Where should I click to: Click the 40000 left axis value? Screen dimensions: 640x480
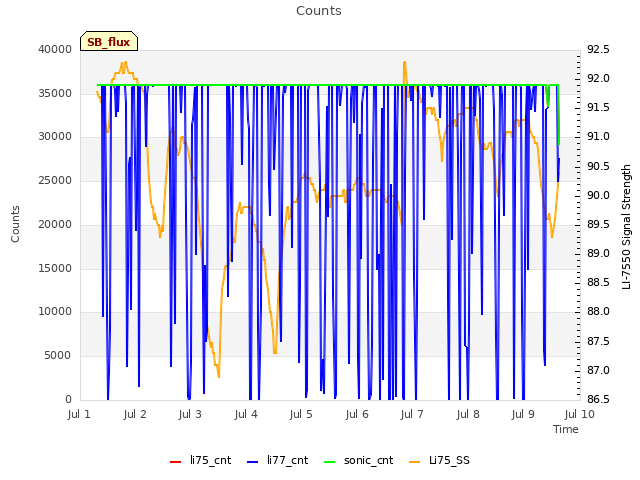coord(55,49)
